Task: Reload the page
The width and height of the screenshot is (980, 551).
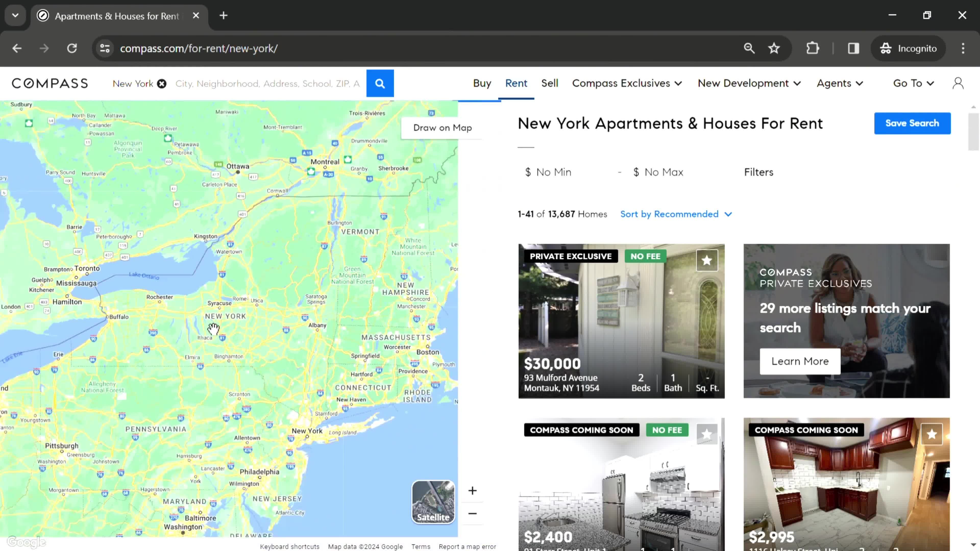Action: pyautogui.click(x=72, y=48)
